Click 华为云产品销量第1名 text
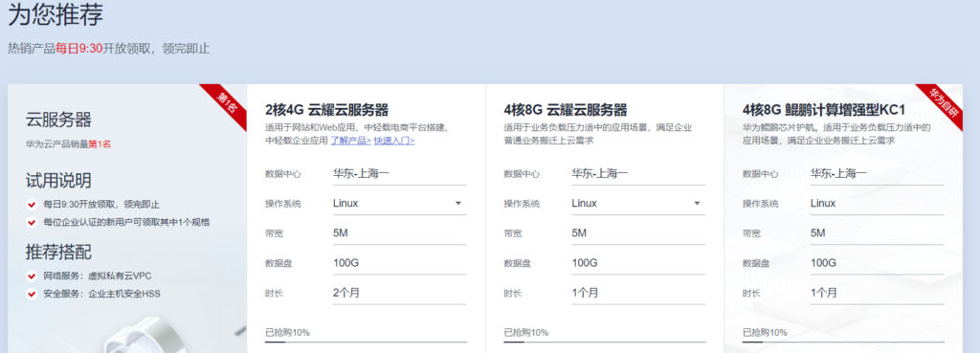This screenshot has height=353, width=980. (68, 144)
